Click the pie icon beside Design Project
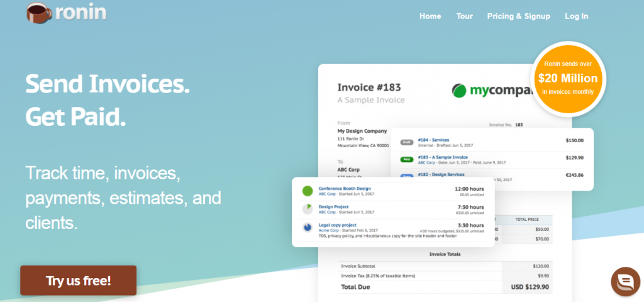 pos(307,209)
